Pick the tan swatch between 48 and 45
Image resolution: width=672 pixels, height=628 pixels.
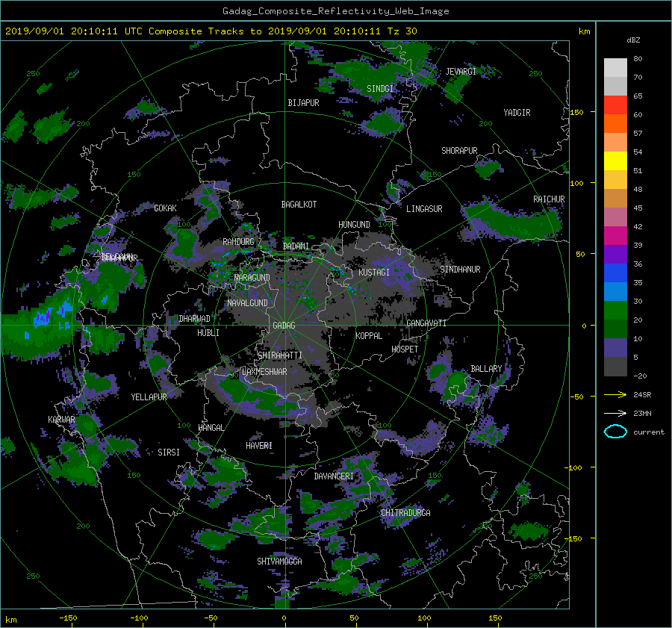pyautogui.click(x=615, y=199)
